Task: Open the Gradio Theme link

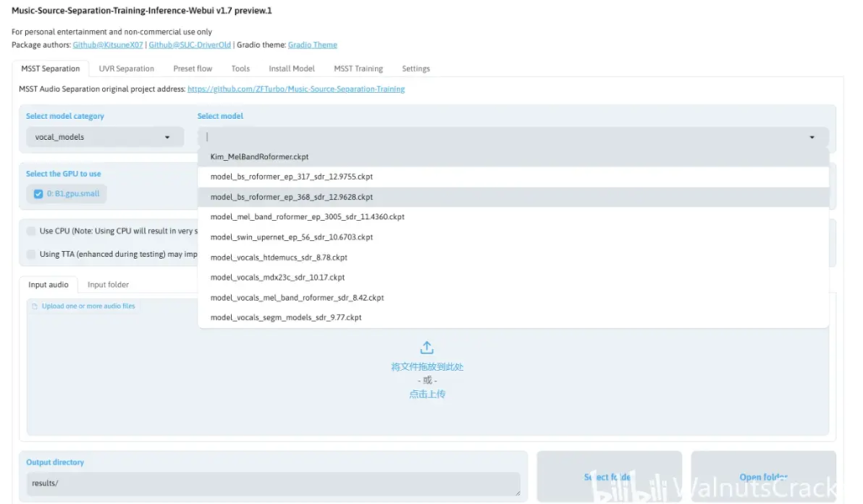Action: point(313,46)
